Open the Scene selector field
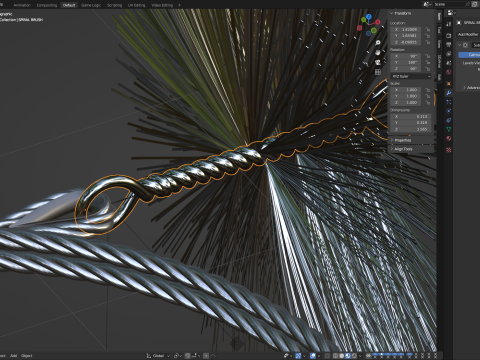480x360 pixels. 451,4
